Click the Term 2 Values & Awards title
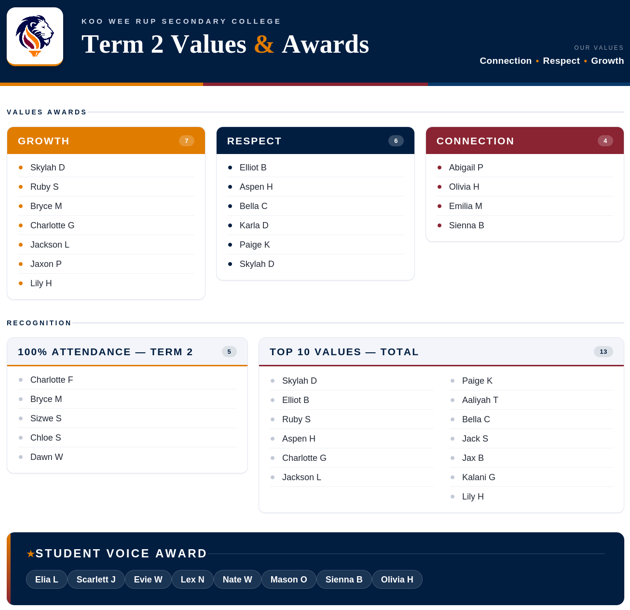 point(225,44)
